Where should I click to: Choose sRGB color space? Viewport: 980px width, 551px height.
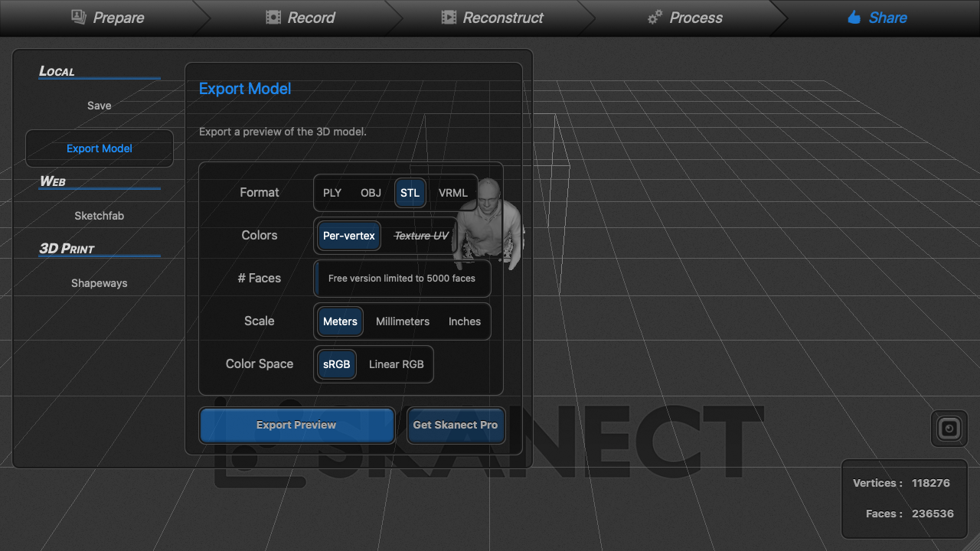(x=337, y=364)
